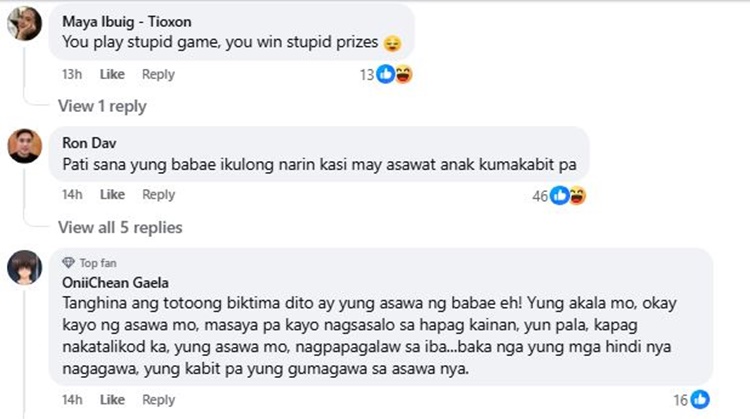Reply to OniiChean Gaela's comment
The width and height of the screenshot is (750, 419).
(x=158, y=400)
